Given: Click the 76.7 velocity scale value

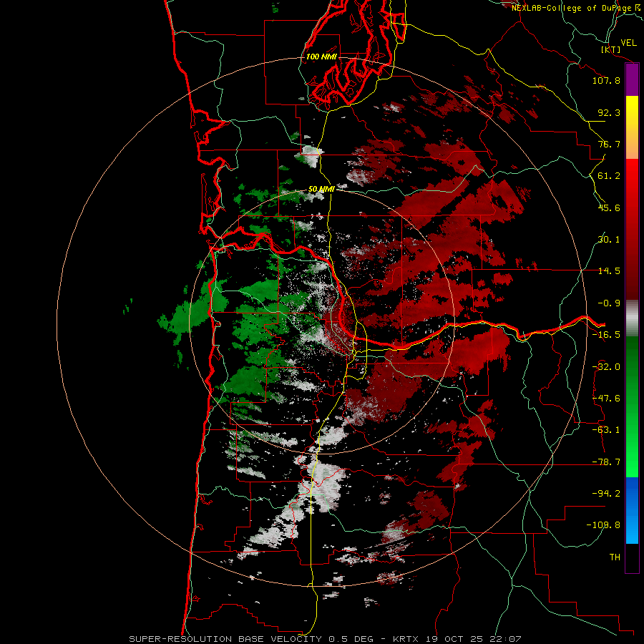Looking at the screenshot, I should pos(609,144).
